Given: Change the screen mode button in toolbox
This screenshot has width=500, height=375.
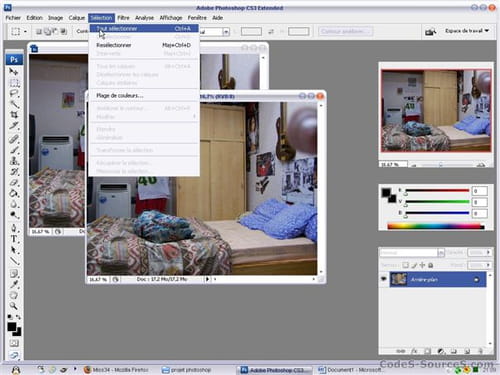Looking at the screenshot, I should pos(14,355).
